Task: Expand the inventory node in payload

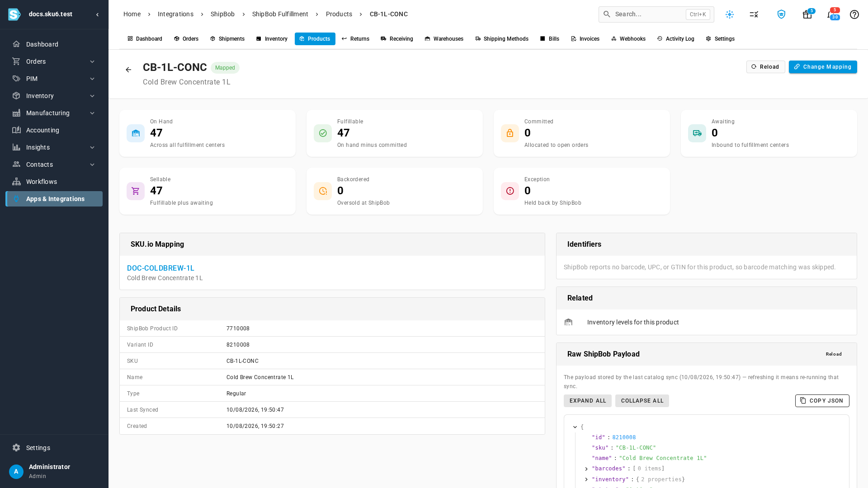Action: click(586, 479)
